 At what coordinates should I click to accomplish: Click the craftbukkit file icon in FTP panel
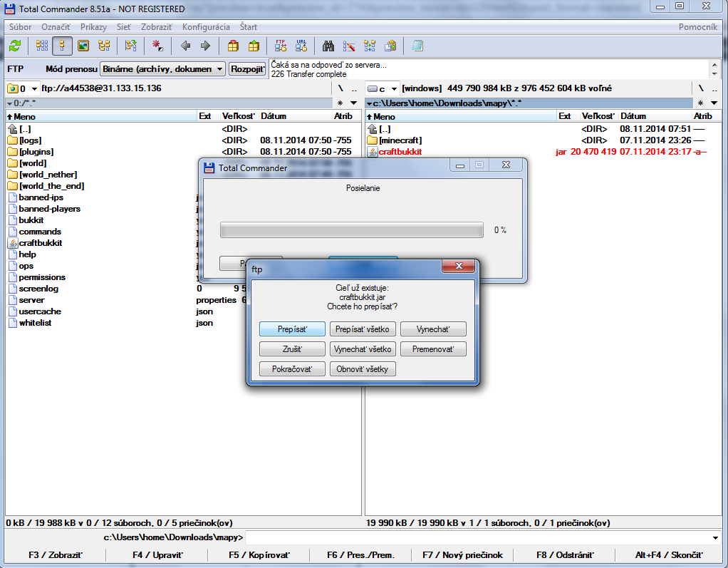[13, 243]
